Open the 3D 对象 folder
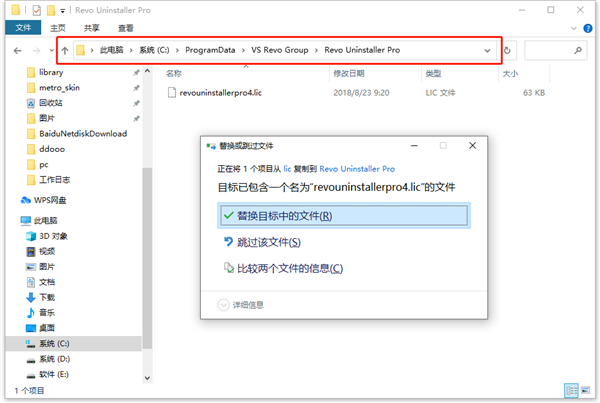 (x=53, y=236)
